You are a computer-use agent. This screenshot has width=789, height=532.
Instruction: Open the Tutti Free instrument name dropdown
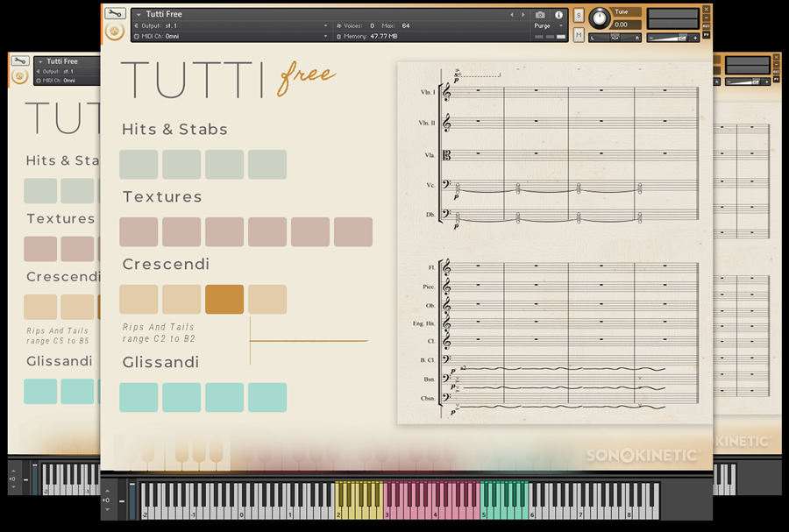[139, 15]
